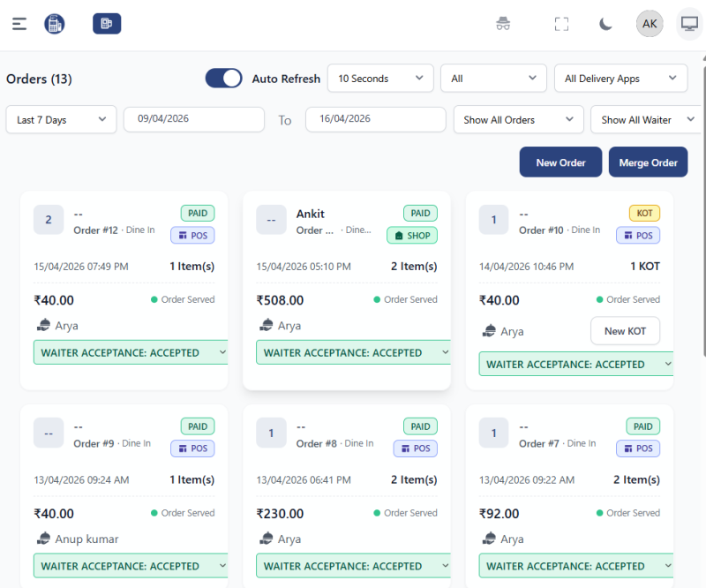Click the KOT badge on Order #10

pyautogui.click(x=644, y=213)
